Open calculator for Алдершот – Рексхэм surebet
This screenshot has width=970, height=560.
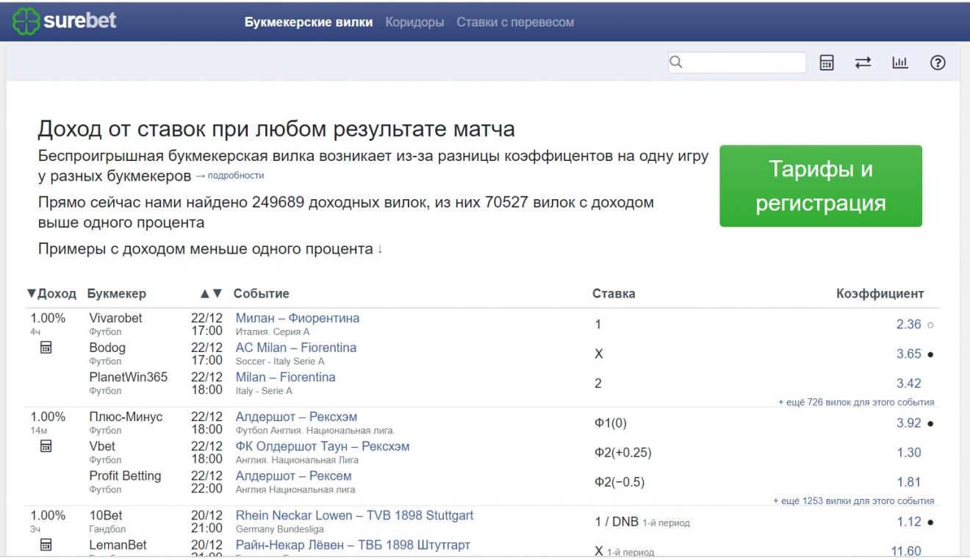tap(45, 446)
